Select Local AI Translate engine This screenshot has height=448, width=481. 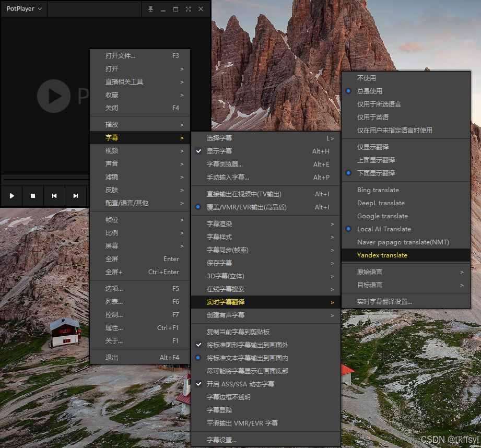pyautogui.click(x=406, y=229)
